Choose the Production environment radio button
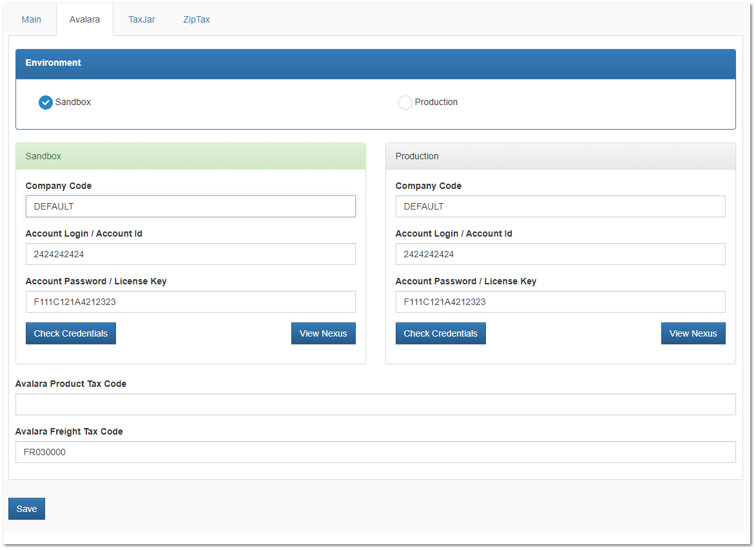The height and width of the screenshot is (550, 756). click(x=405, y=103)
